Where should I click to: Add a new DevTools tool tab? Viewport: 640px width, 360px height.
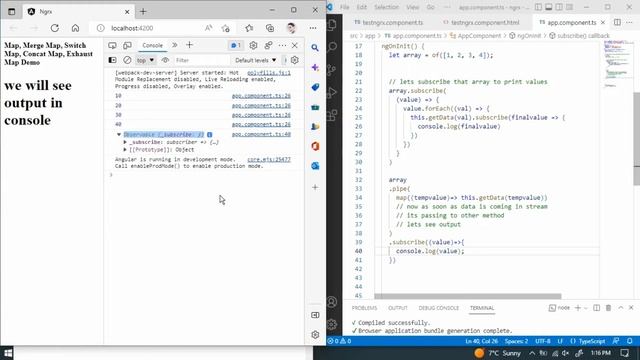click(x=189, y=45)
